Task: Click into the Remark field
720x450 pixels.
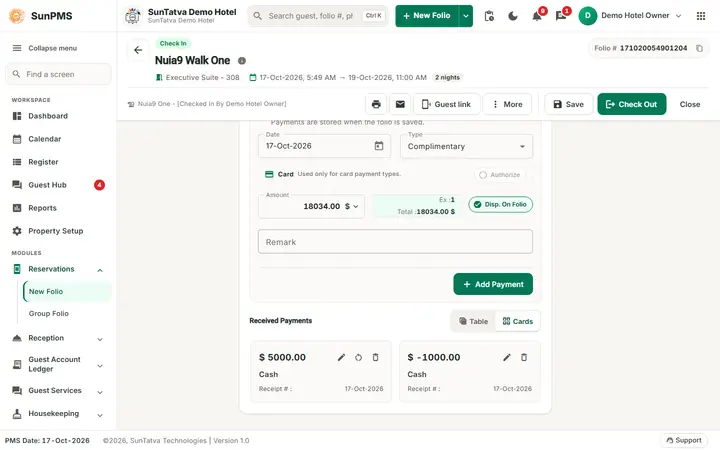Action: point(395,242)
